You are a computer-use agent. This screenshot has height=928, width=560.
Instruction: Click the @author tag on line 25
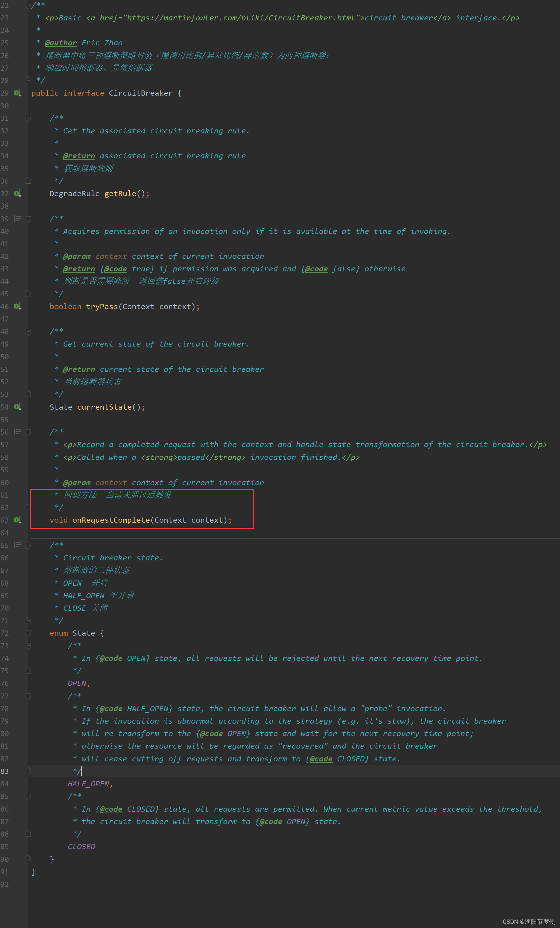pyautogui.click(x=61, y=43)
